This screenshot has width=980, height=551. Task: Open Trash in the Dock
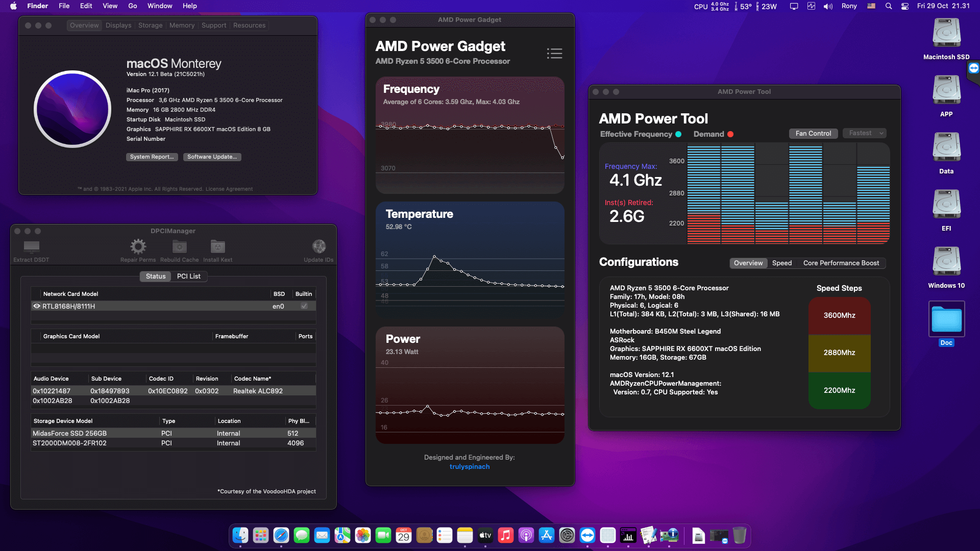click(x=740, y=535)
